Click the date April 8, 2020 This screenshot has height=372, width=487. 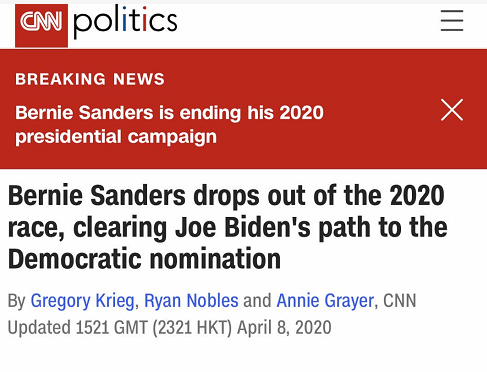click(284, 327)
